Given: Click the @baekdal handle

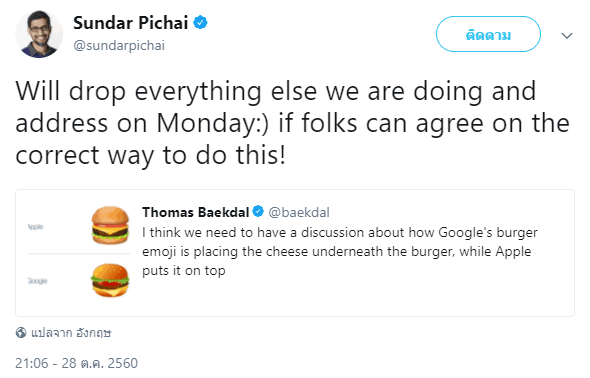Looking at the screenshot, I should click(299, 212).
